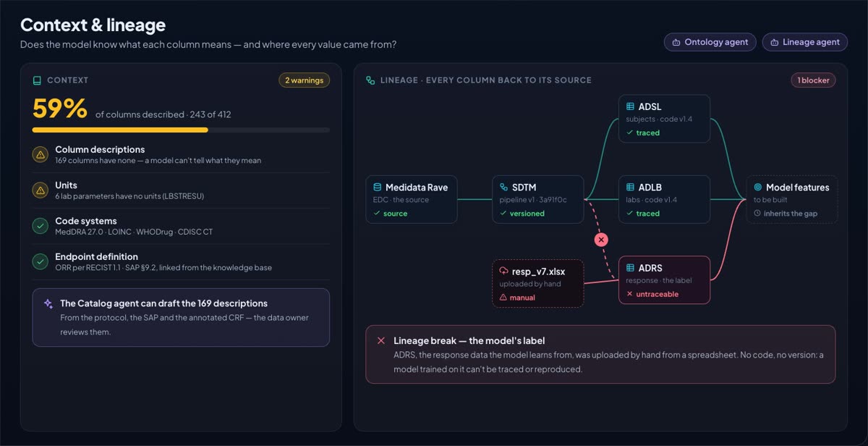
Task: Click the database icon on Medidata Rave
Action: click(378, 187)
